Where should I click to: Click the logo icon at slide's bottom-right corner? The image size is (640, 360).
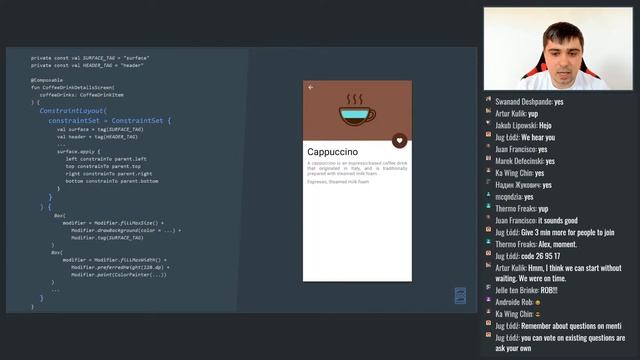pos(460,296)
